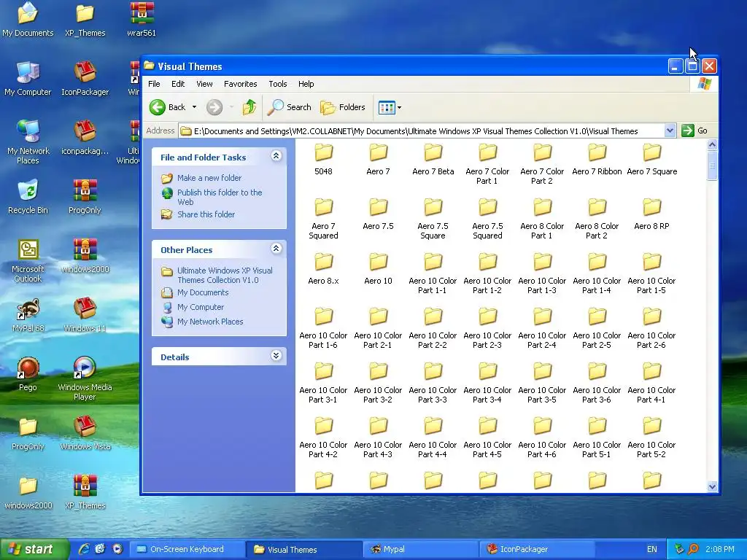Switch to IconPackager taskbar button
This screenshot has width=747, height=560.
tap(536, 549)
